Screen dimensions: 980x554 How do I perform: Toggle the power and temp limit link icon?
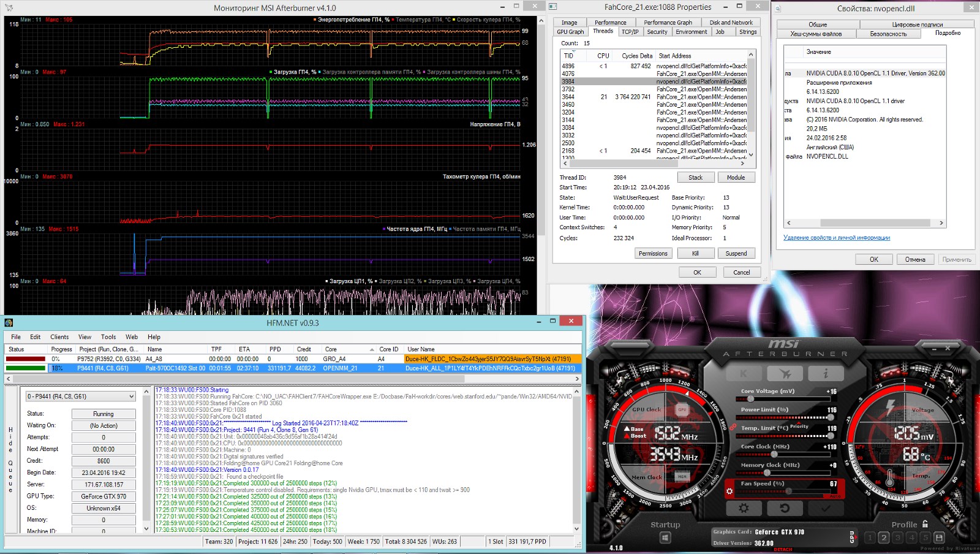(x=733, y=427)
